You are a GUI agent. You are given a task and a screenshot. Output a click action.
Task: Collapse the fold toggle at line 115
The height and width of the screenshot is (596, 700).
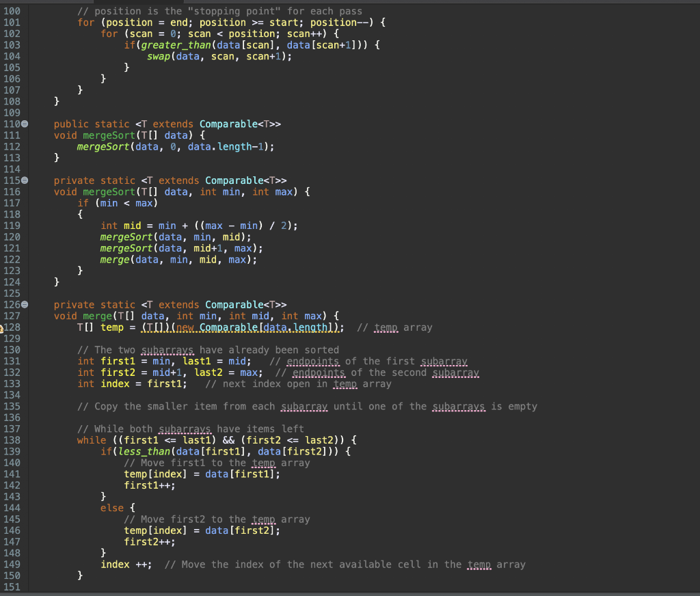(25, 180)
